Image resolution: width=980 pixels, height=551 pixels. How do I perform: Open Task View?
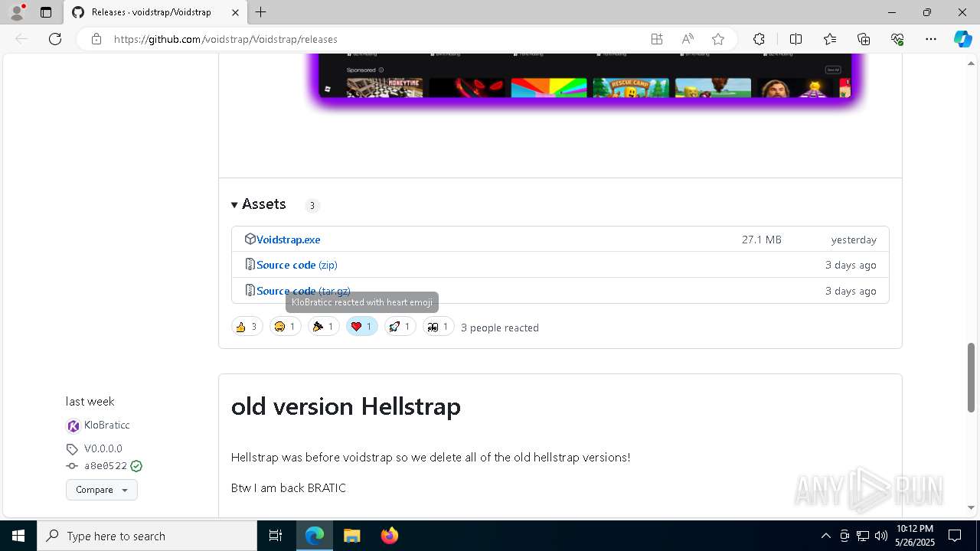(x=276, y=536)
